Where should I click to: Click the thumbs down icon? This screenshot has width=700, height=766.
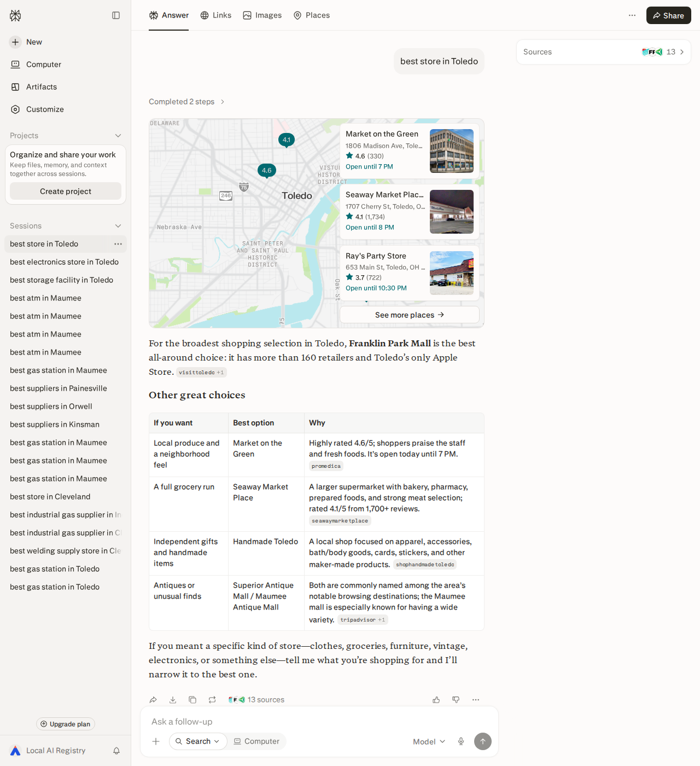click(456, 700)
